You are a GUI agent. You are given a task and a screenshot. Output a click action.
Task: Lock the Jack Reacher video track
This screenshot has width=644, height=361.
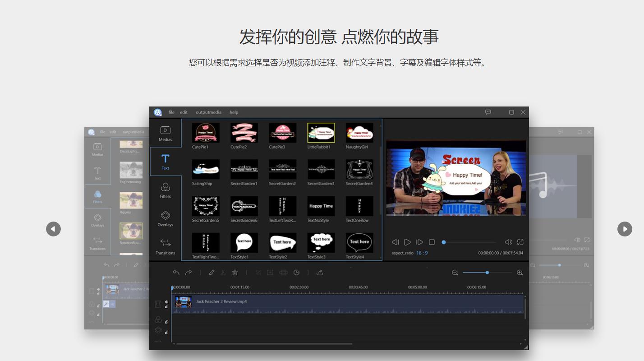[166, 307]
